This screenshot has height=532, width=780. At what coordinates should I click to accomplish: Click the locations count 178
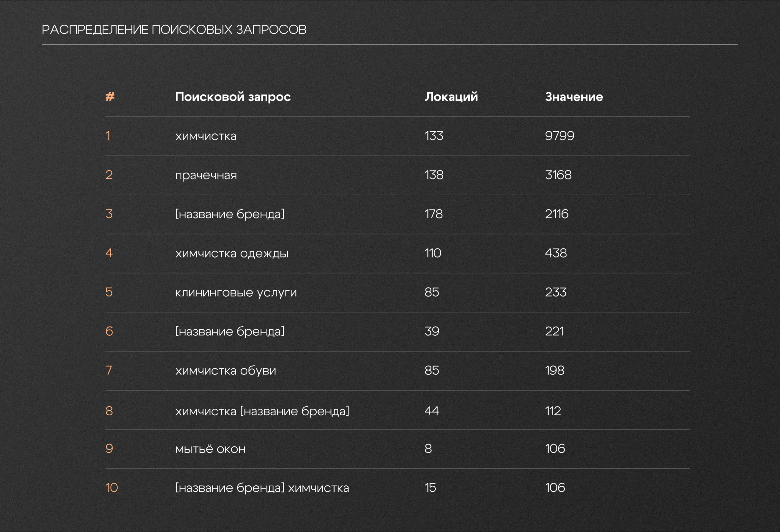434,214
